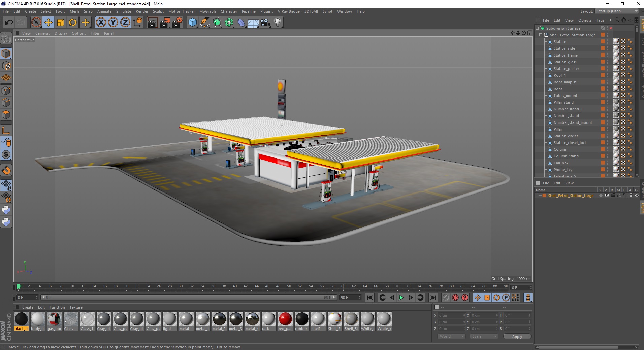The image size is (644, 350).
Task: Click Render View clapperboard icon
Action: pyautogui.click(x=152, y=23)
